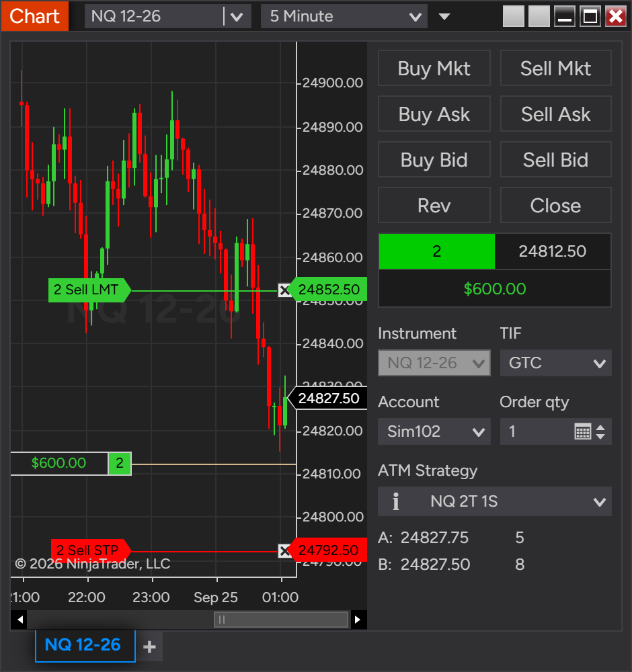Maximize the Chart window
The height and width of the screenshot is (672, 632).
click(x=590, y=16)
